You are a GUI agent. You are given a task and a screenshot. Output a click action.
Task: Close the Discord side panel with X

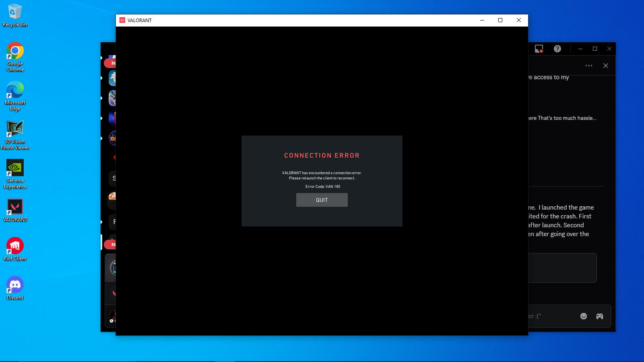tap(606, 66)
